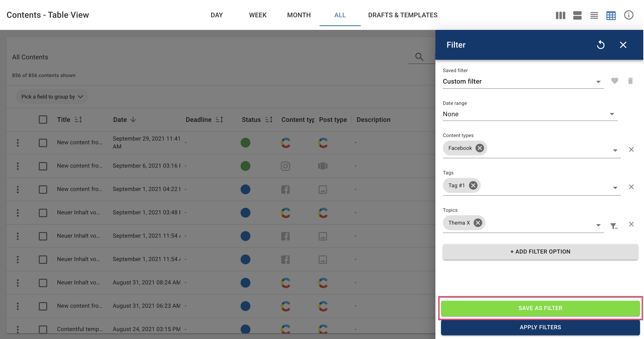Viewport: 644px width, 339px height.
Task: Check the September 29, 2021 row checkbox
Action: (43, 143)
